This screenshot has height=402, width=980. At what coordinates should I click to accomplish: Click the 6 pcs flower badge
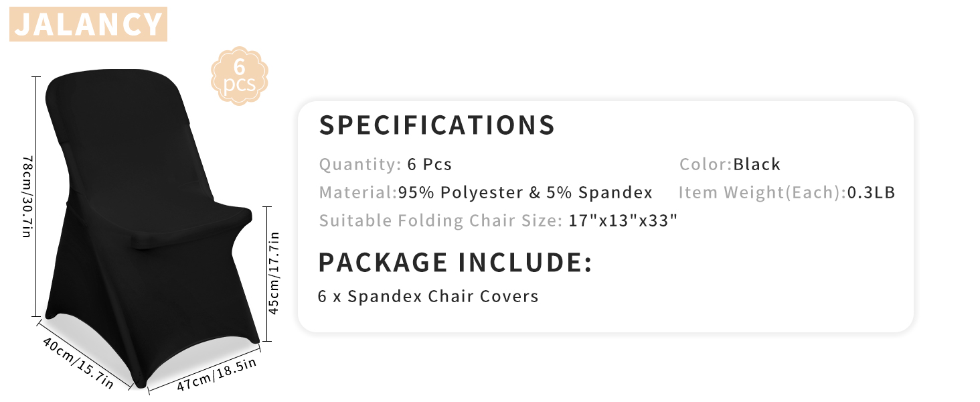click(240, 75)
